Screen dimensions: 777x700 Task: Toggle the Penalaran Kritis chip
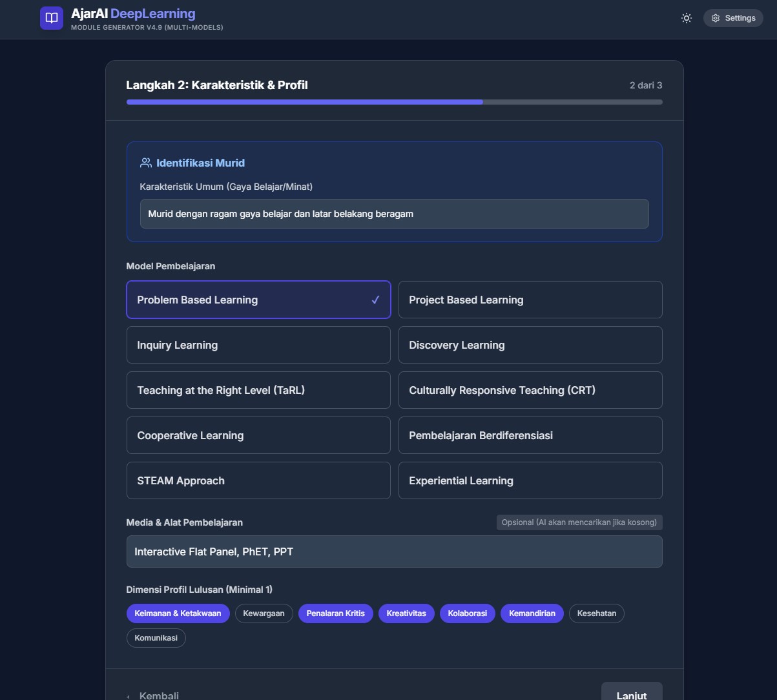[335, 613]
